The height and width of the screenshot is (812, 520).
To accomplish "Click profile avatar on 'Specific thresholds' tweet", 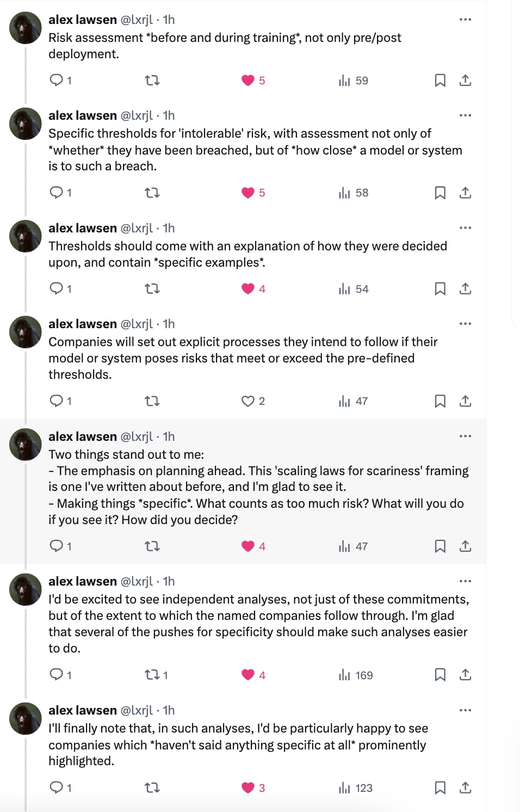I will 25,124.
